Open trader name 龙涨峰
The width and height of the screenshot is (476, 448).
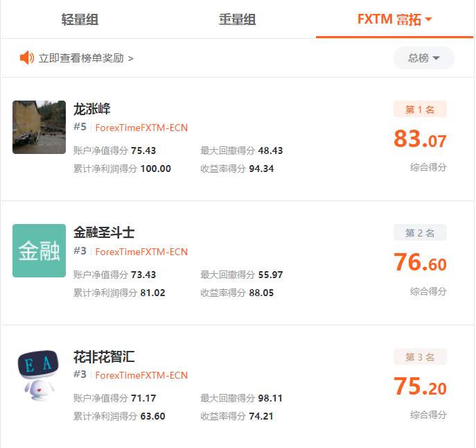pyautogui.click(x=92, y=109)
